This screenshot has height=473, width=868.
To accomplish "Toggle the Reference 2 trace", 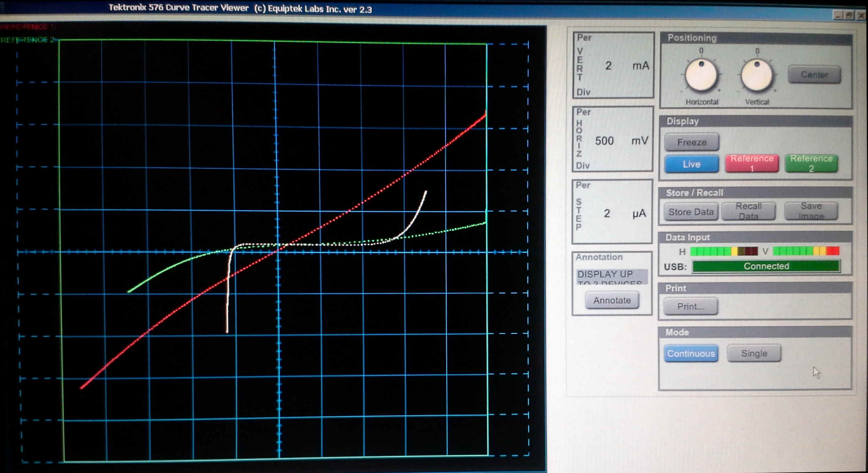I will 811,163.
